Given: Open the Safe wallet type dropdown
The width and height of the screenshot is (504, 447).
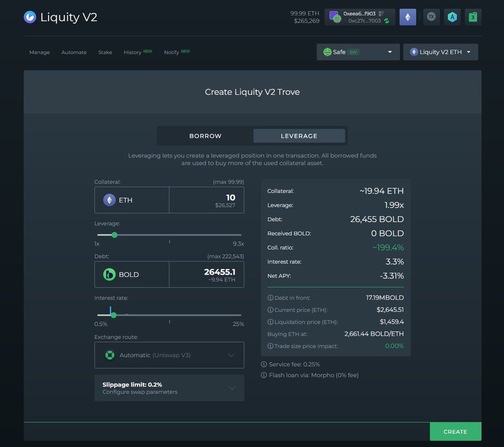Looking at the screenshot, I should 358,52.
